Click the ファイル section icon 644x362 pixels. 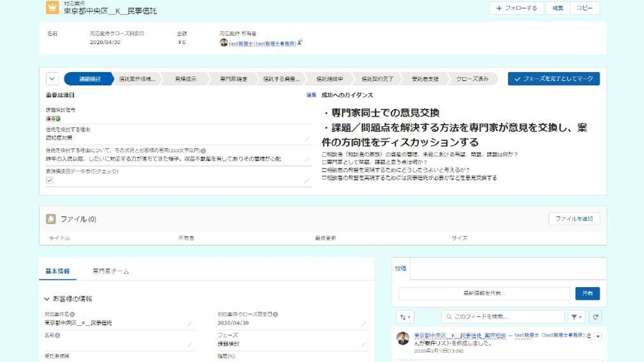[x=51, y=219]
